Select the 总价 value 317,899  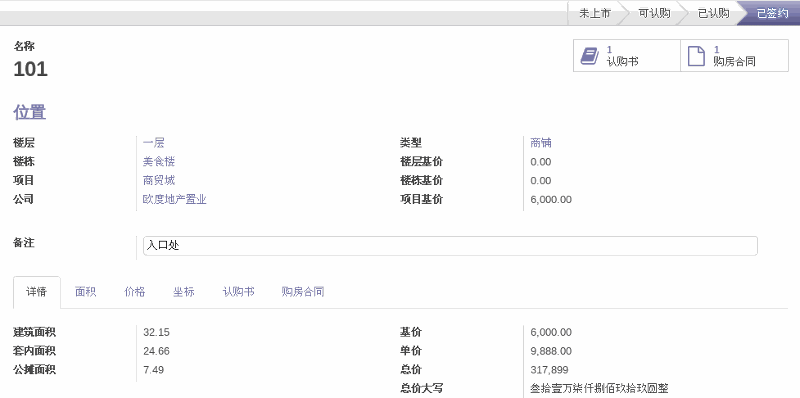[549, 370]
